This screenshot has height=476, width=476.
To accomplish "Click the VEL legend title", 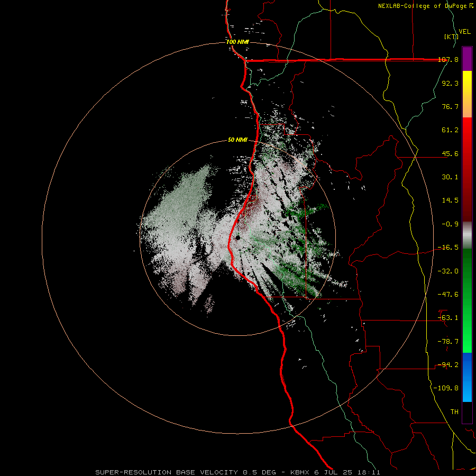I will point(464,32).
